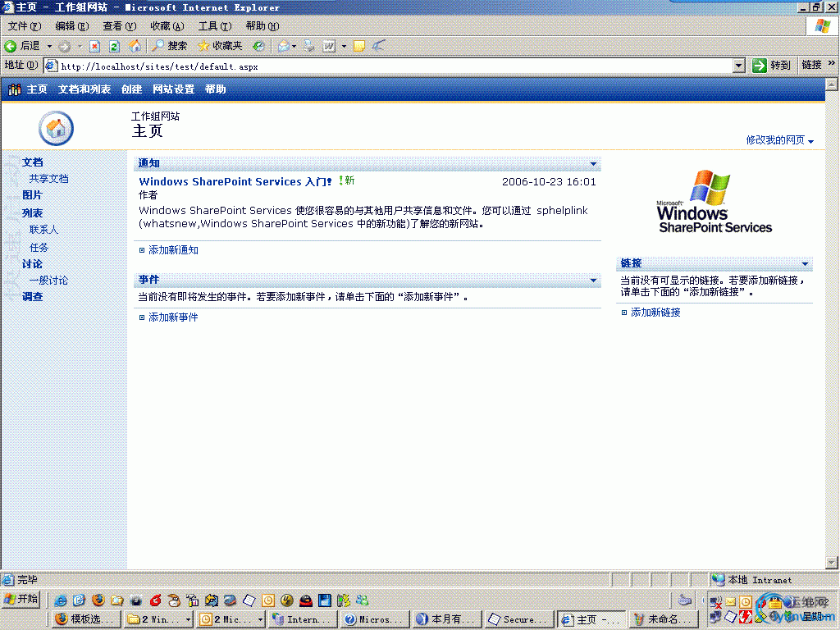The width and height of the screenshot is (840, 630).
Task: Click 添加新通知 link
Action: pyautogui.click(x=173, y=250)
